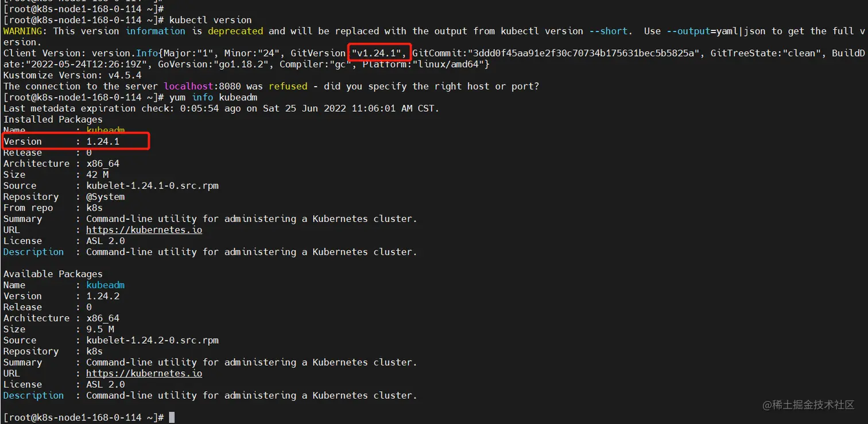
Task: Click the Description label under Available Packages
Action: click(x=33, y=395)
